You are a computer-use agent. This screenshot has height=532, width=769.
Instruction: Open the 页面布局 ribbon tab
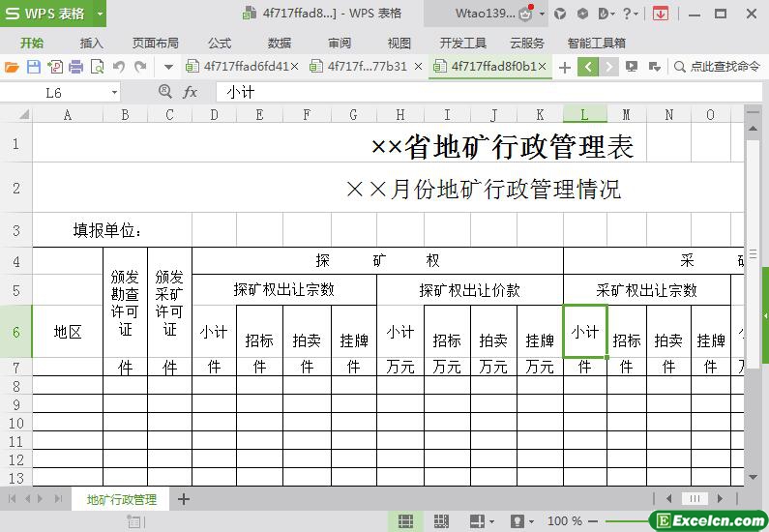[156, 44]
